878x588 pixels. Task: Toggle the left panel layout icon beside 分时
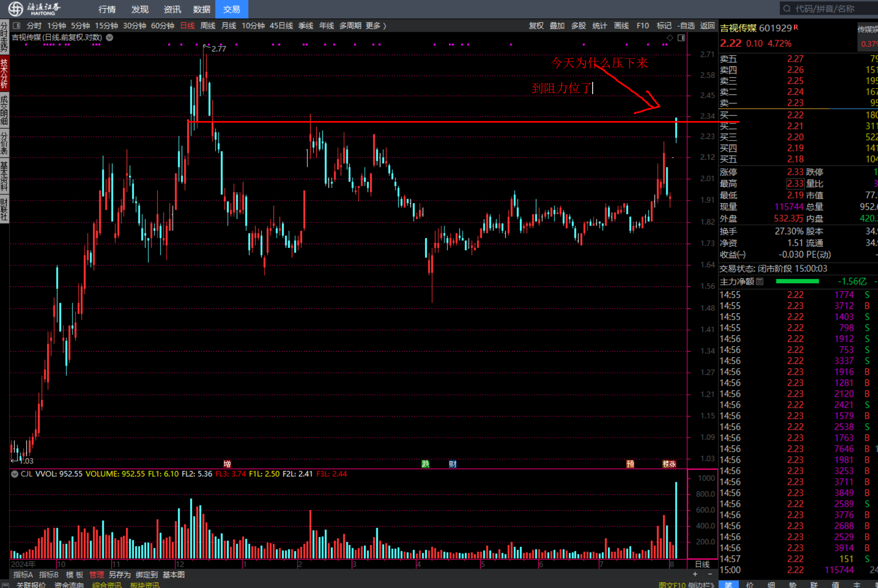pos(17,26)
